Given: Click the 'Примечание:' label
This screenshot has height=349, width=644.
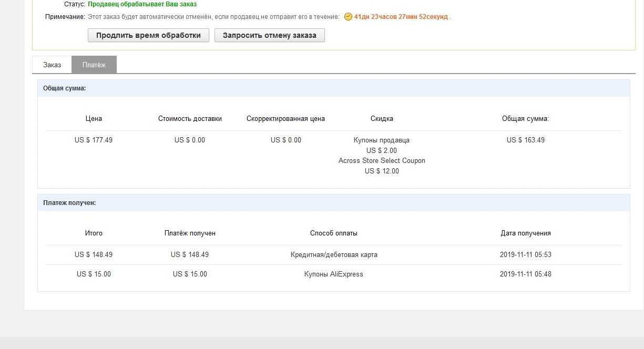Looking at the screenshot, I should 65,17.
